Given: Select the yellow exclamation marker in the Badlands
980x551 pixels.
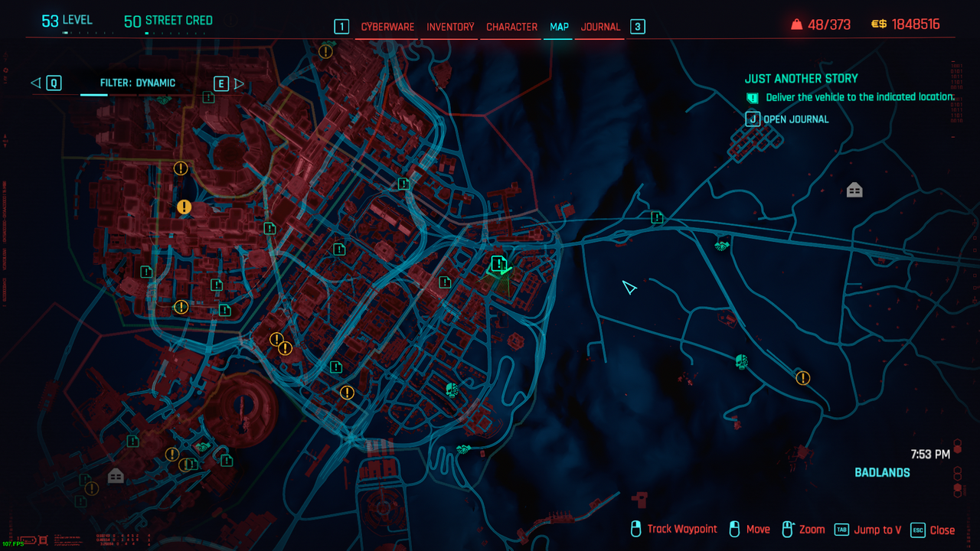Looking at the screenshot, I should pos(802,377).
